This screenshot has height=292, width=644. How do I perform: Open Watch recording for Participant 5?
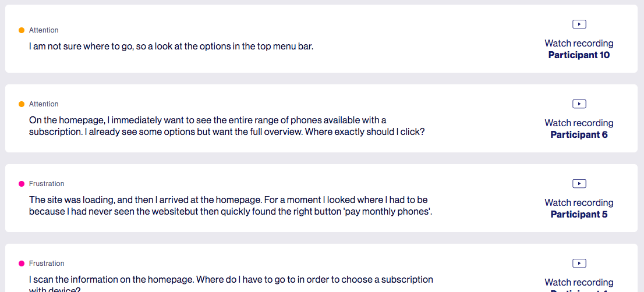[579, 202]
